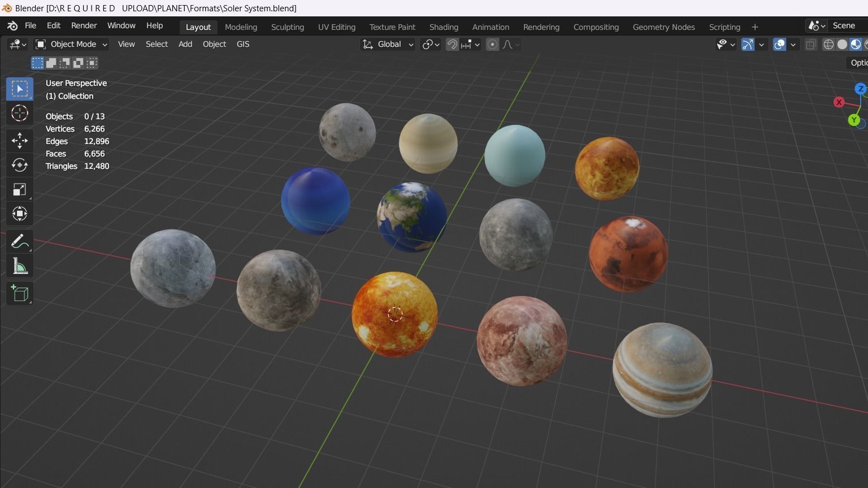The image size is (868, 488).
Task: Toggle Show Gizmo button
Action: pos(748,45)
